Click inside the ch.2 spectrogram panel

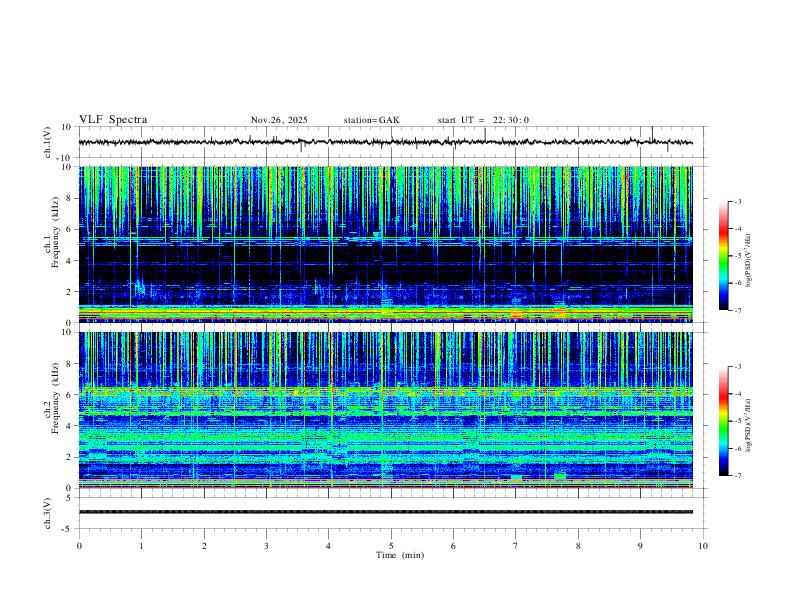(386, 410)
